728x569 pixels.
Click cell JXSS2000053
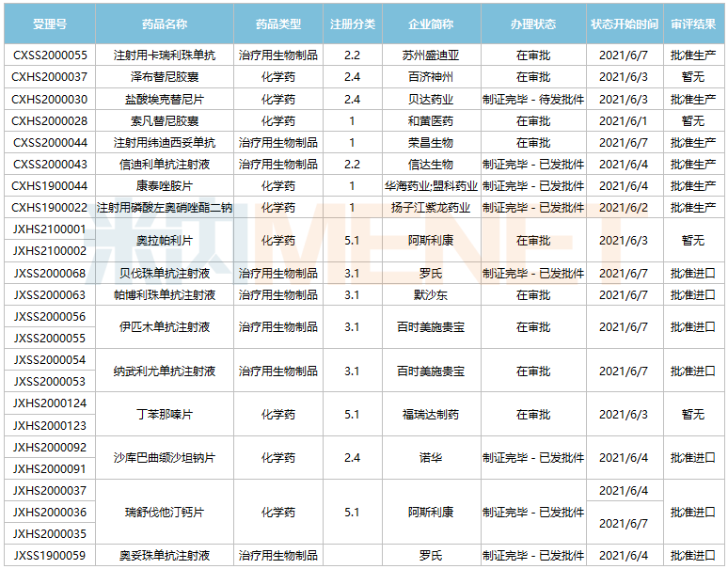[50, 382]
